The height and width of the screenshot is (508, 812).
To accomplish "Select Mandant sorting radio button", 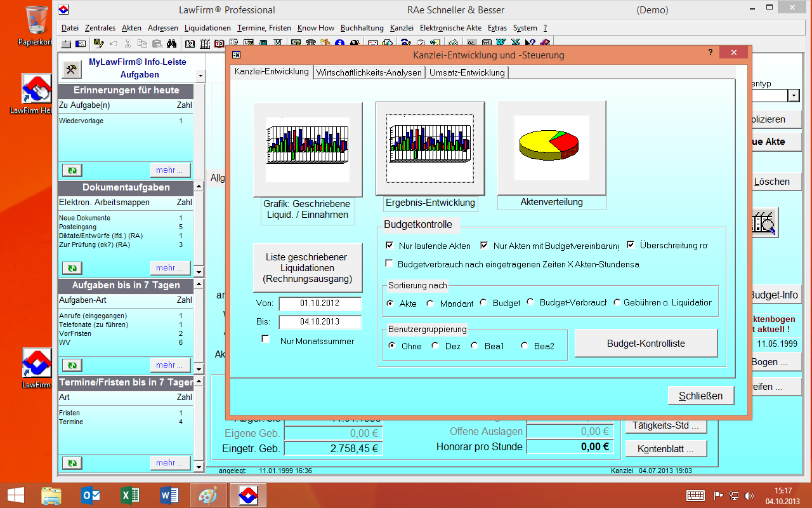I will [430, 304].
